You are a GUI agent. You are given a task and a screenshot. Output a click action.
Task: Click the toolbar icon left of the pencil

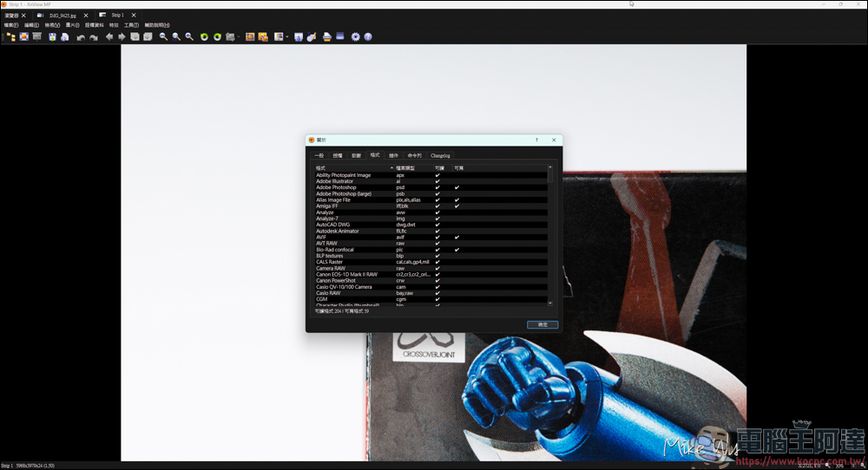click(299, 37)
